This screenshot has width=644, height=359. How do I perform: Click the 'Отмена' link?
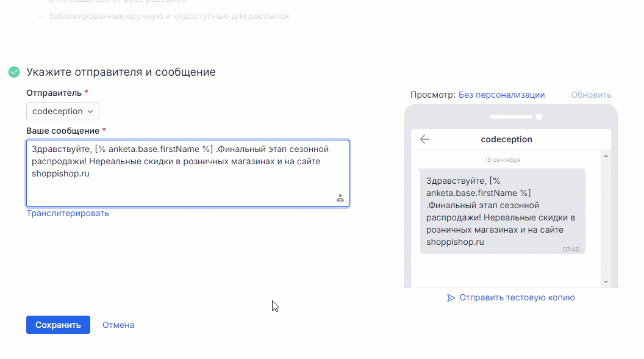(118, 324)
